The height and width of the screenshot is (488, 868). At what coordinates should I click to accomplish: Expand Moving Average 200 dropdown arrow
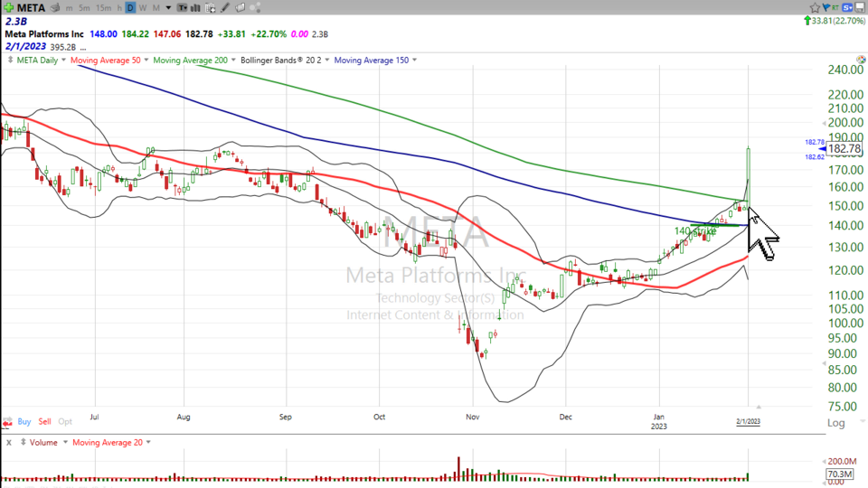233,60
